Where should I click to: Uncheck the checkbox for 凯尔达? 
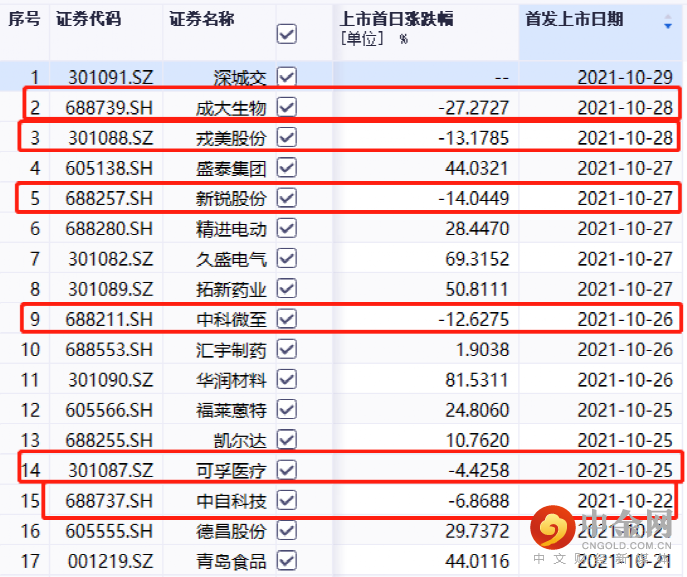pos(287,440)
